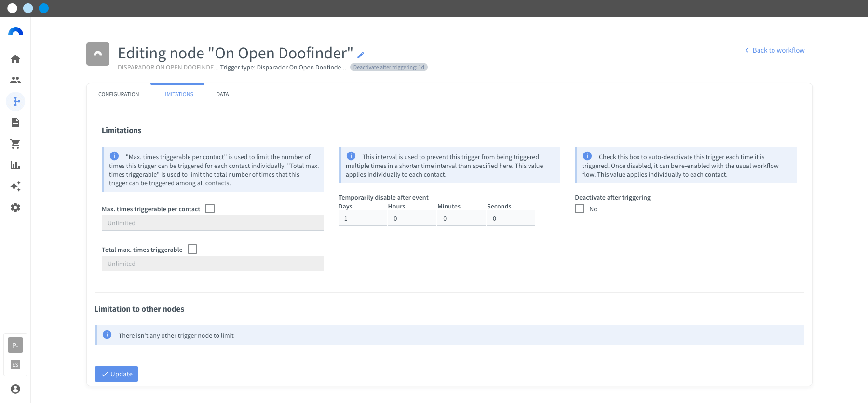Switch to the Data tab
The width and height of the screenshot is (868, 403).
223,94
